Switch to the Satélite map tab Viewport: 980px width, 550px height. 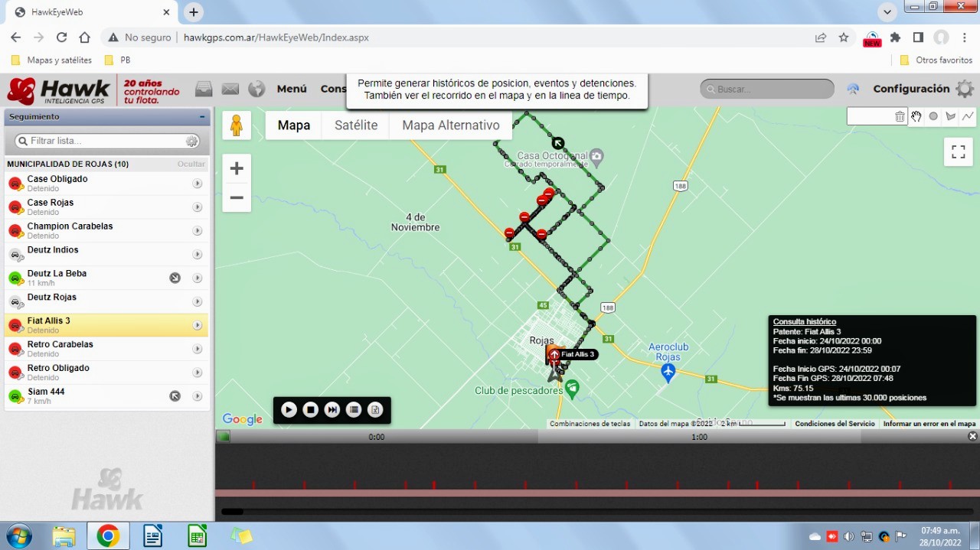pyautogui.click(x=356, y=125)
